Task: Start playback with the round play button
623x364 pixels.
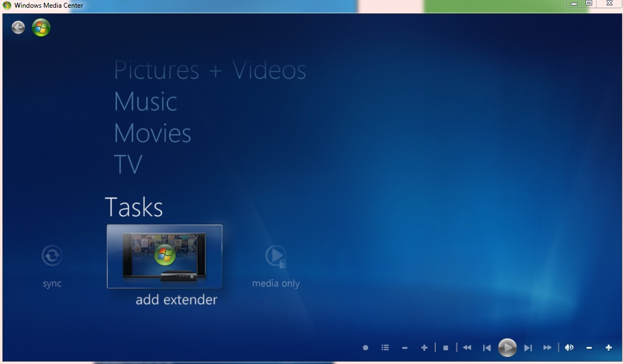Action: tap(507, 348)
